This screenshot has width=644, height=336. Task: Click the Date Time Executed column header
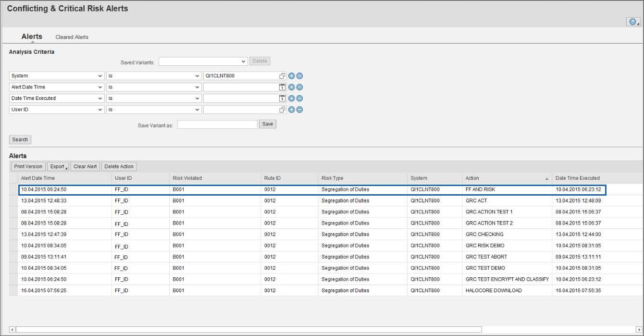[597, 178]
